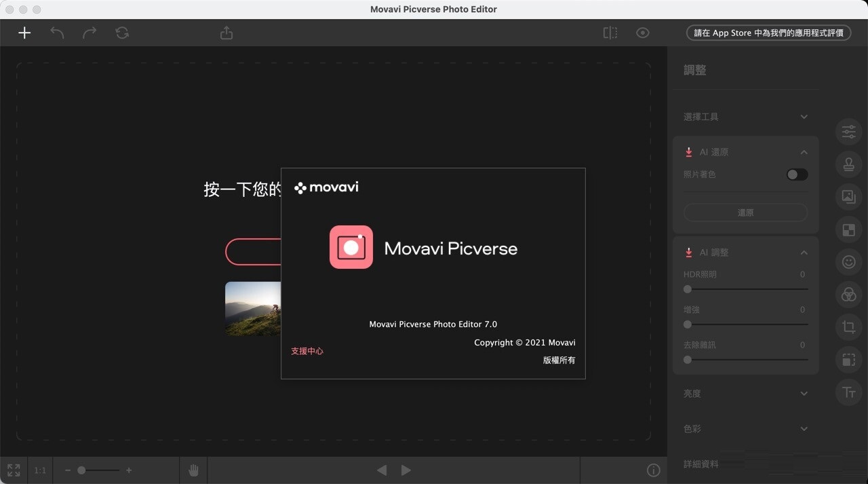Click the Movavi Picverse app logo icon
Viewport: 868px width, 484px height.
tap(351, 247)
